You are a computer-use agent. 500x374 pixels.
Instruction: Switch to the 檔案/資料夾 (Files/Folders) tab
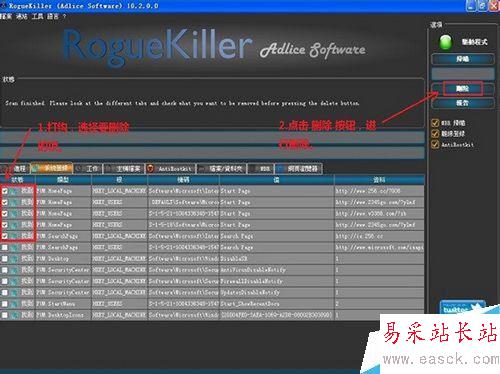(221, 169)
